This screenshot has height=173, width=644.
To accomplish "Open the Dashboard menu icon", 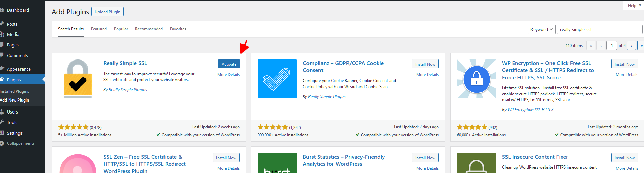I will 2,10.
